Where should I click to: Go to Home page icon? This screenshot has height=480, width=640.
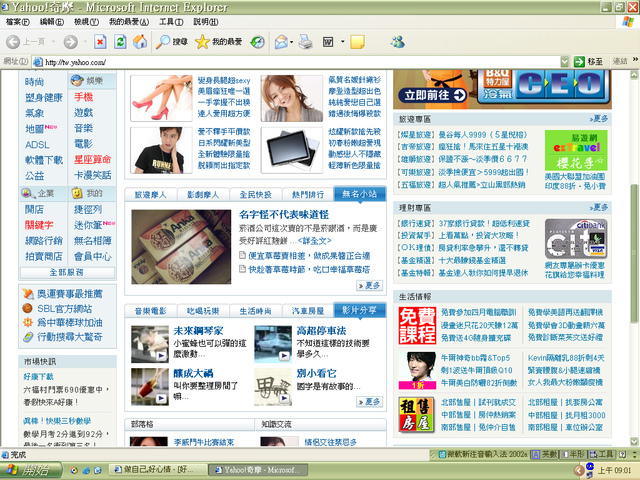[140, 42]
